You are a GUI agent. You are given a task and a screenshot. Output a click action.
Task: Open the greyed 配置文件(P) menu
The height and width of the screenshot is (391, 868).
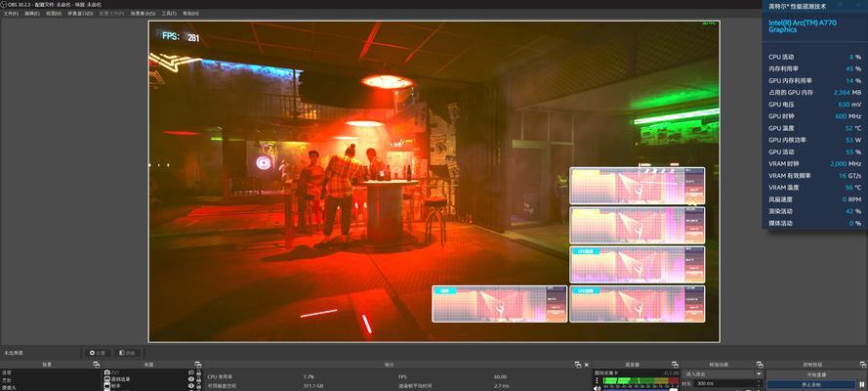pyautogui.click(x=112, y=14)
